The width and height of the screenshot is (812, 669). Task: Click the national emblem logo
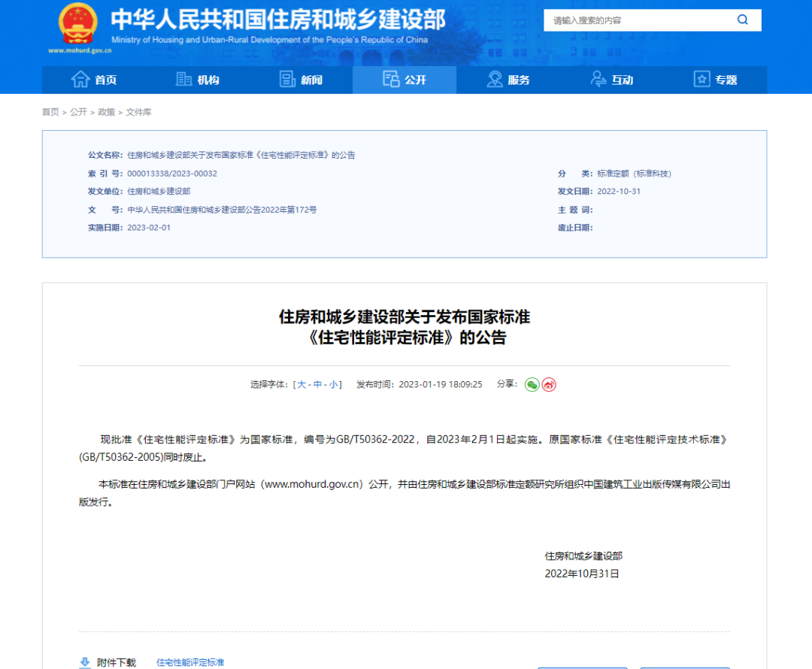(77, 24)
